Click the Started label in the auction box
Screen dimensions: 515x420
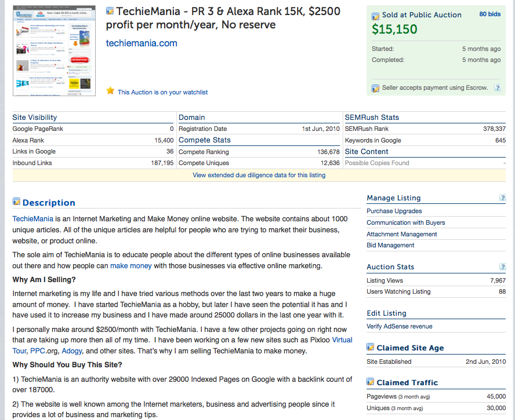coord(383,49)
